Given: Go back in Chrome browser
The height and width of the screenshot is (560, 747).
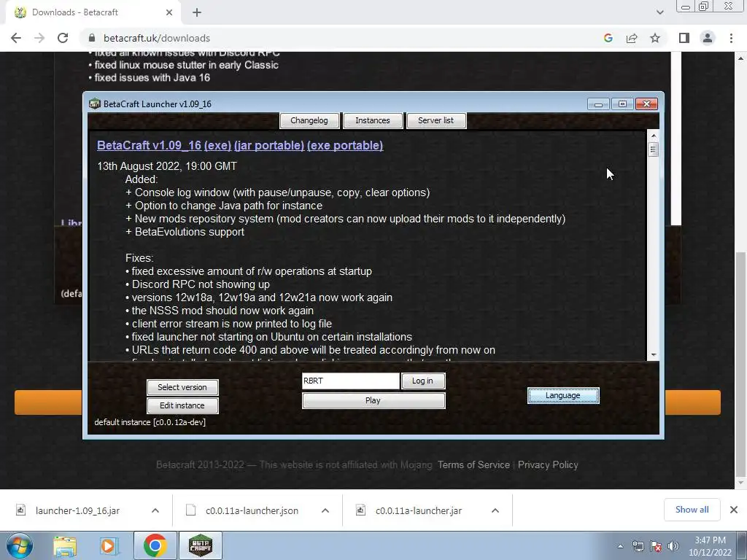Looking at the screenshot, I should coord(16,38).
